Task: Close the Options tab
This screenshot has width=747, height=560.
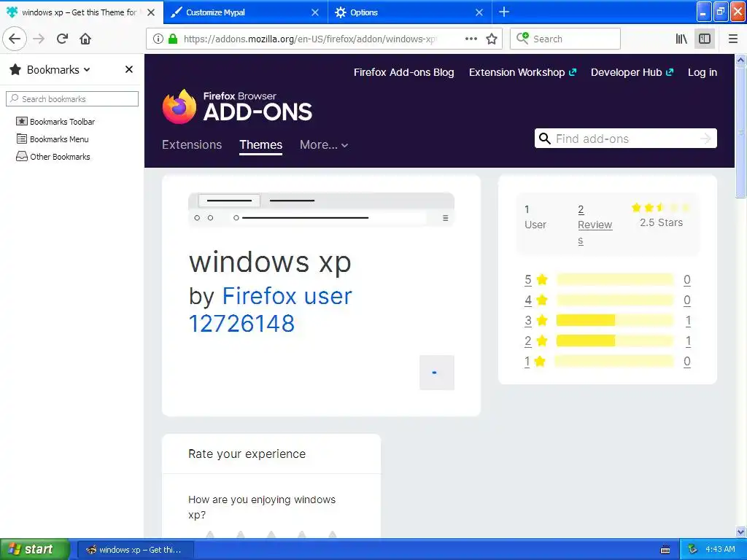Action: (x=479, y=12)
